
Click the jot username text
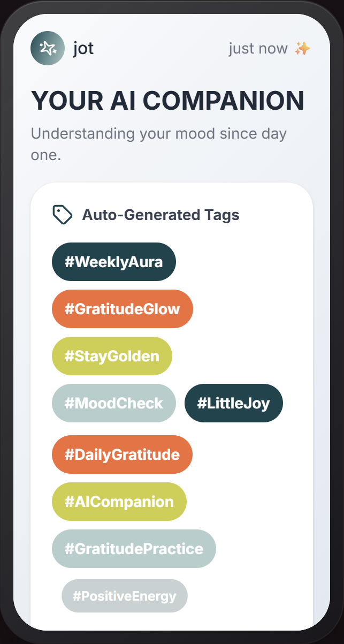point(83,49)
